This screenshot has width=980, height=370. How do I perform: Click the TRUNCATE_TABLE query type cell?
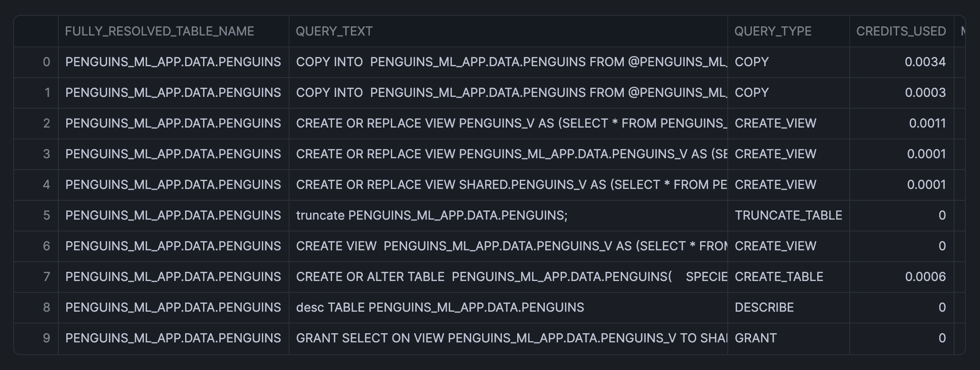tap(788, 215)
